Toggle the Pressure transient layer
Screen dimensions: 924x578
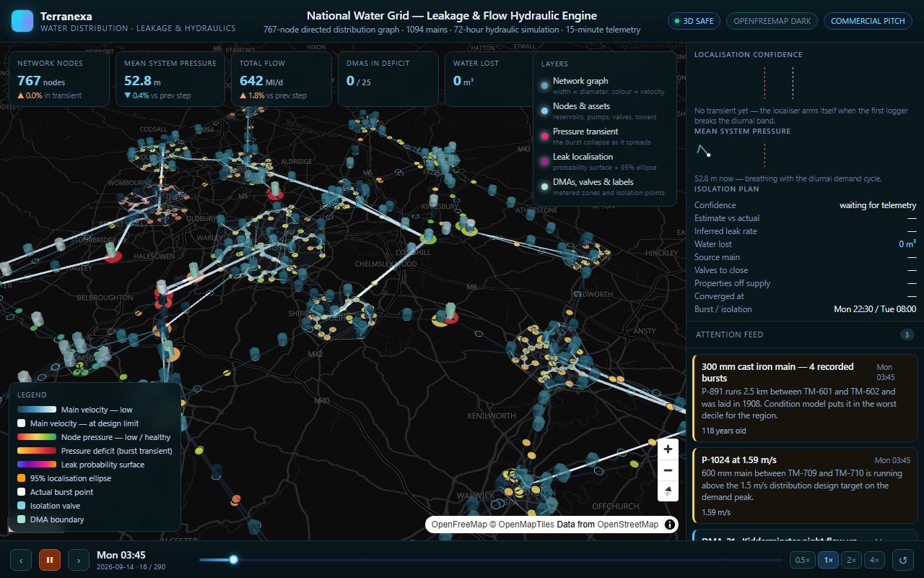click(x=605, y=136)
